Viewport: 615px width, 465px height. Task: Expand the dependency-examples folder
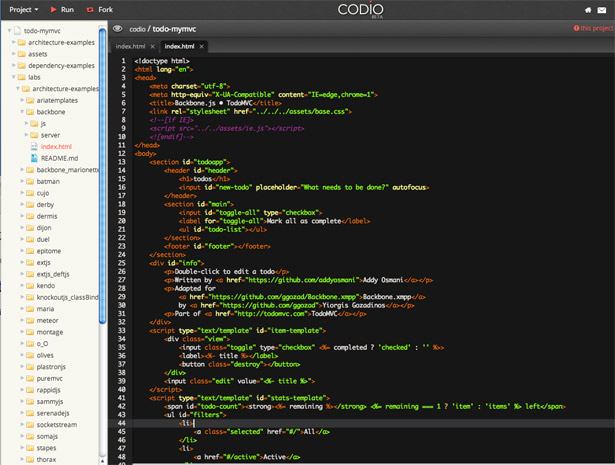click(x=14, y=65)
